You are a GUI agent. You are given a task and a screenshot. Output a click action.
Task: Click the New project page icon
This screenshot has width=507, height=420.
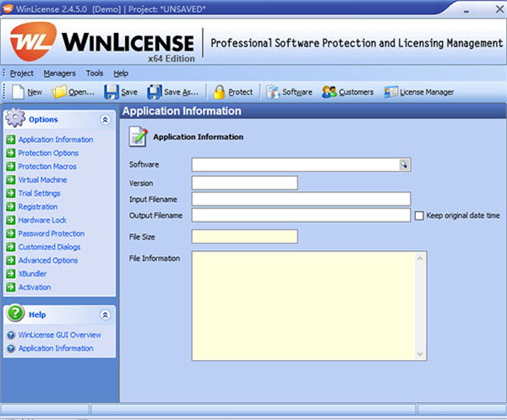point(18,92)
